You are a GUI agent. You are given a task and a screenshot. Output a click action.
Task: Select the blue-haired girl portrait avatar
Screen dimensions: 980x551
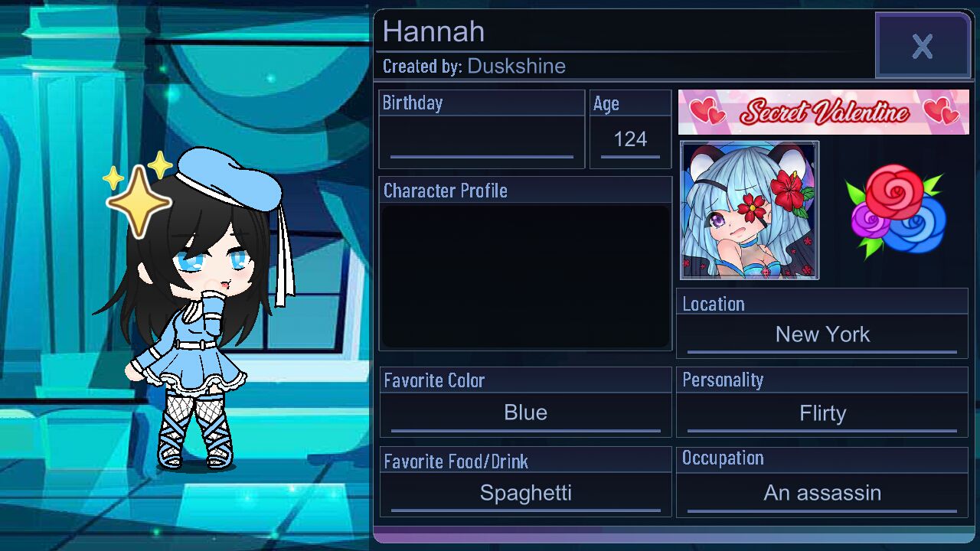tap(750, 210)
